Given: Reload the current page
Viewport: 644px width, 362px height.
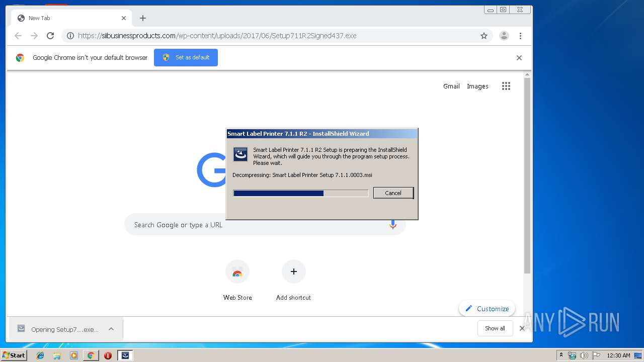Looking at the screenshot, I should [50, 36].
